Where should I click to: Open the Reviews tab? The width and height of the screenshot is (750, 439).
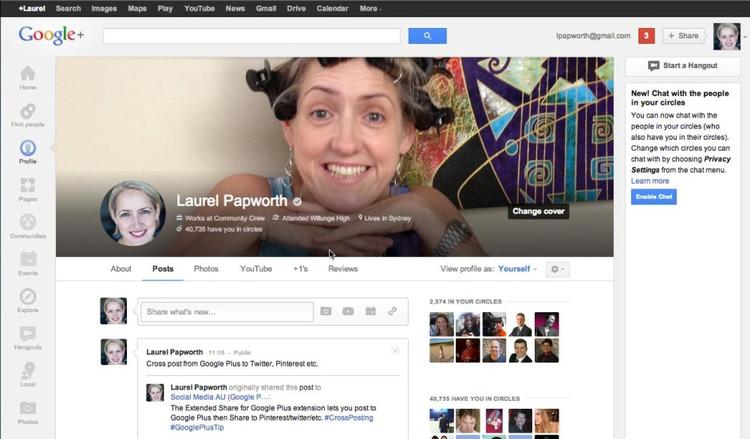click(x=343, y=269)
